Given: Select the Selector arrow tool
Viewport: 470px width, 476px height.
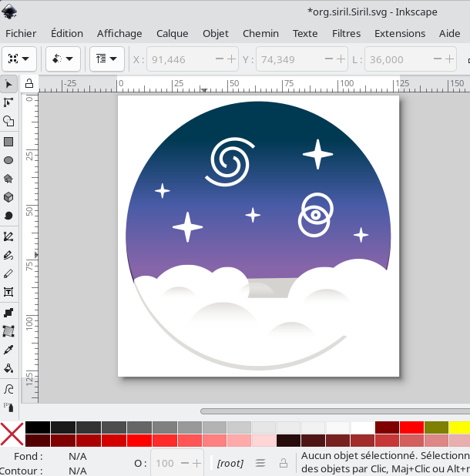Looking at the screenshot, I should [8, 84].
